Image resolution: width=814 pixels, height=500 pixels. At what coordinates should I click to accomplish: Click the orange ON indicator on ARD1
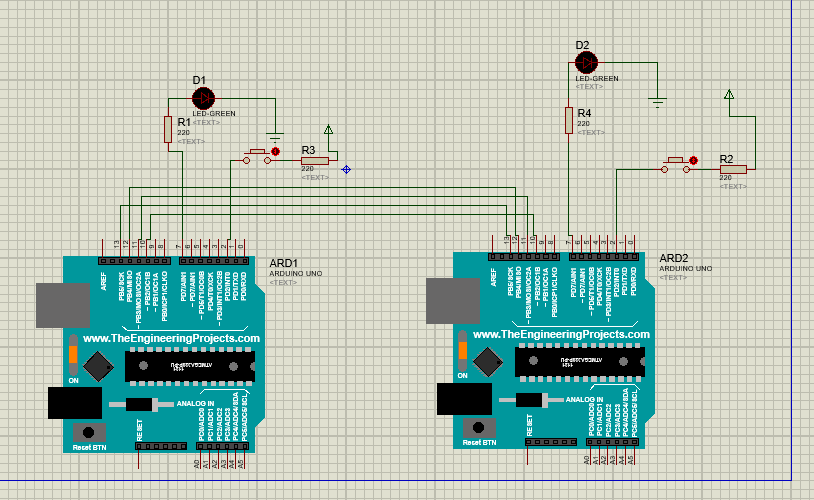click(x=73, y=355)
